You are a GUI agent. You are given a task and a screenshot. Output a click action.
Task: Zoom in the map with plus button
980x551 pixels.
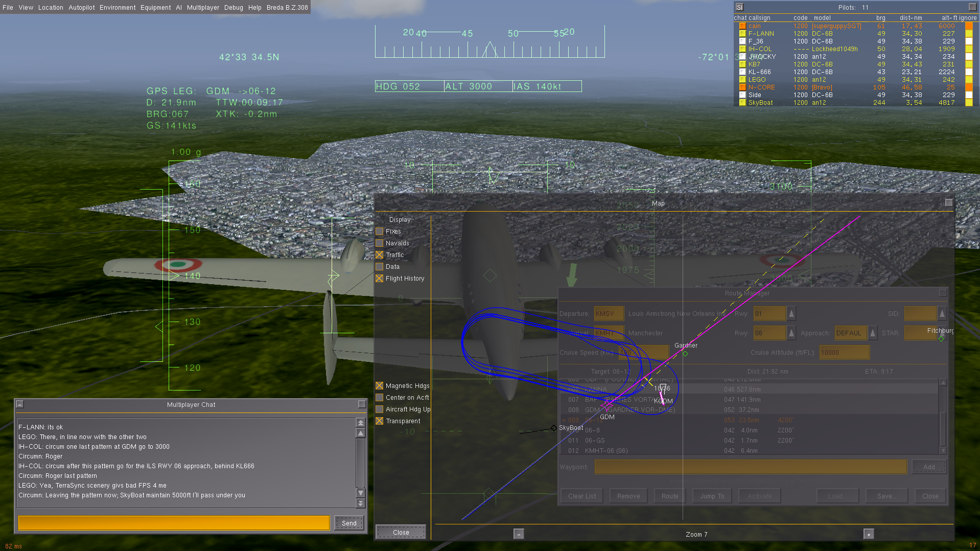point(869,534)
